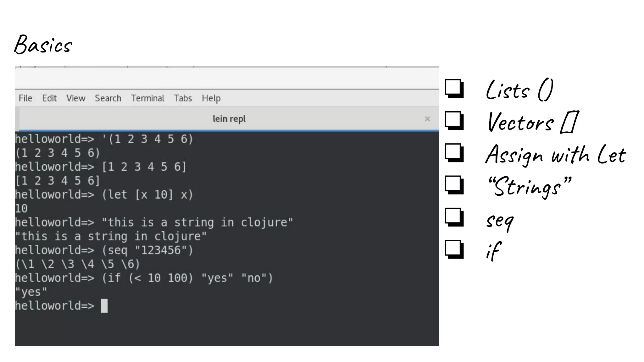The image size is (644, 362).
Task: Check the seq checkbox
Action: (454, 217)
